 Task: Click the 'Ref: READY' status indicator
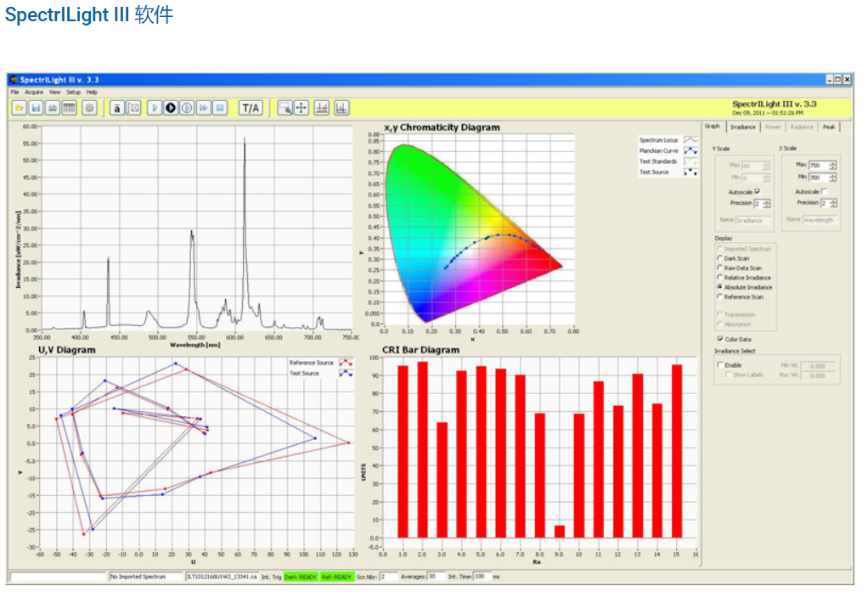coord(336,577)
